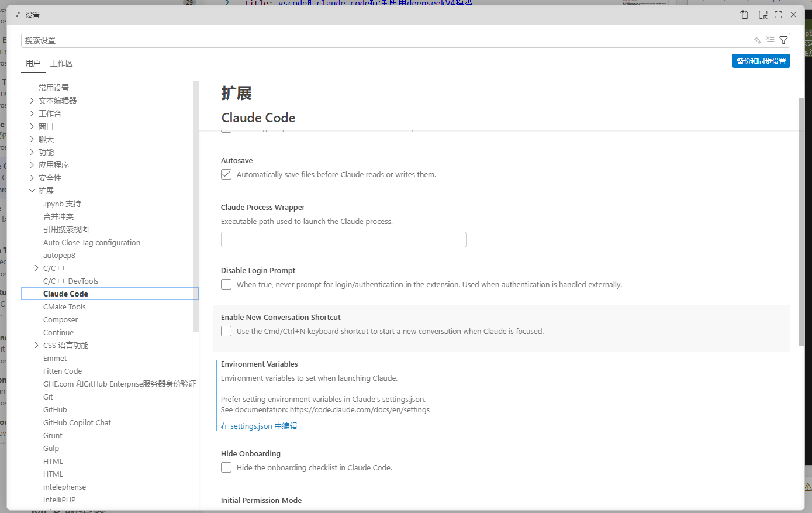The image size is (812, 513).
Task: Expand the CSS 语言功能 node
Action: pos(37,345)
